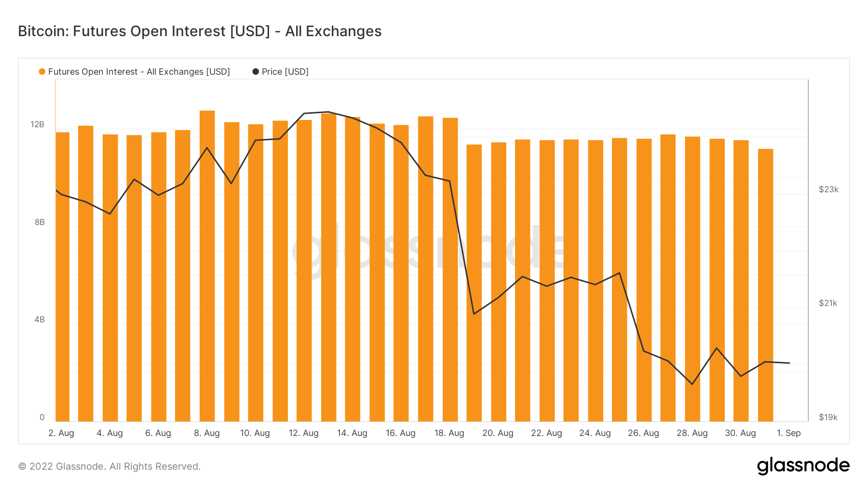Toggle Futures Open Interest legend series
Viewport: 868px width, 488px height.
[x=139, y=72]
